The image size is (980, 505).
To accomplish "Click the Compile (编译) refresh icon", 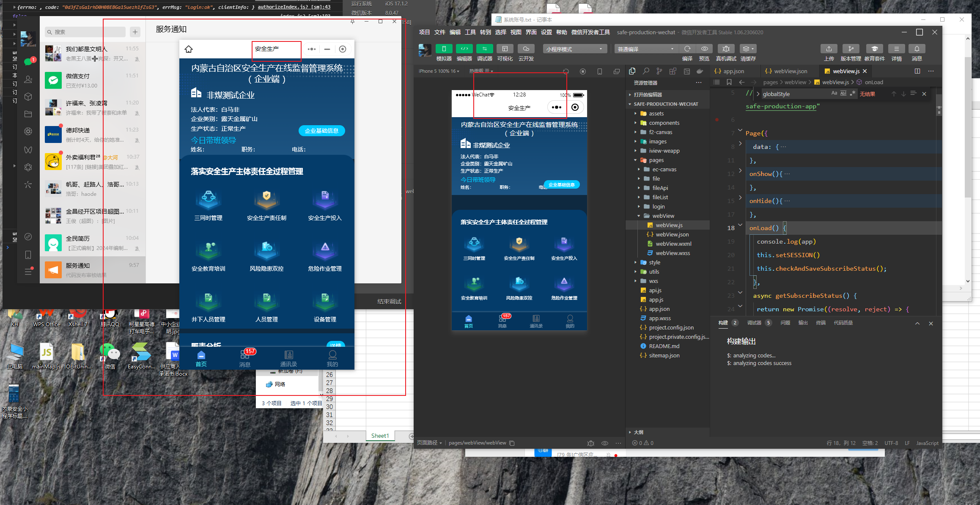I will point(687,49).
